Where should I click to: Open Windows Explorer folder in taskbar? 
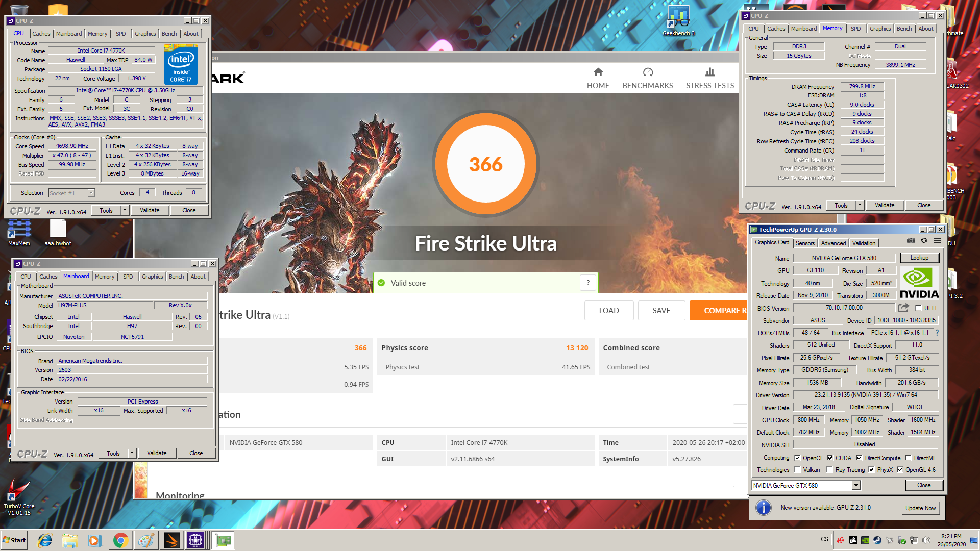pos(70,540)
